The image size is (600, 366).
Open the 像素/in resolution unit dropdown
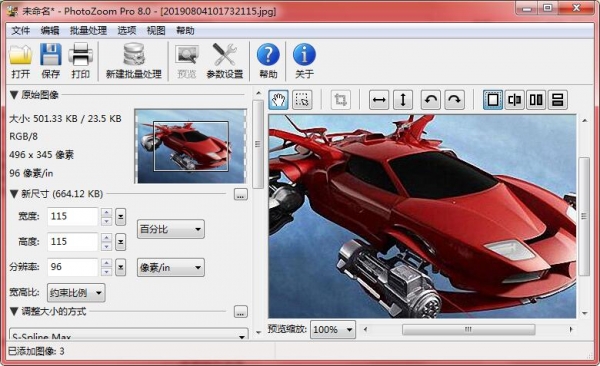[171, 267]
